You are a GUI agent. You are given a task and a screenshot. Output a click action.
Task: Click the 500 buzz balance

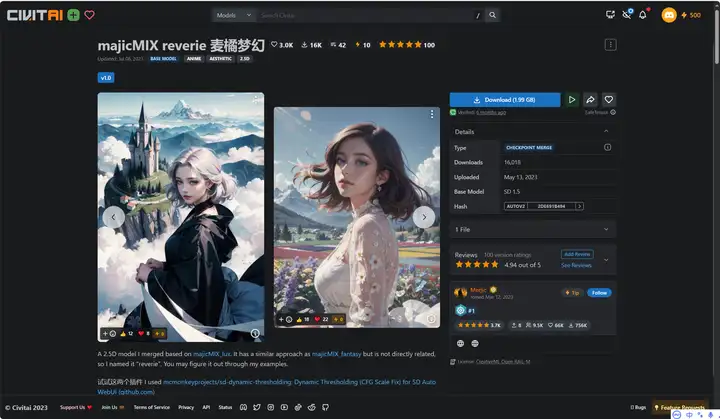point(691,15)
